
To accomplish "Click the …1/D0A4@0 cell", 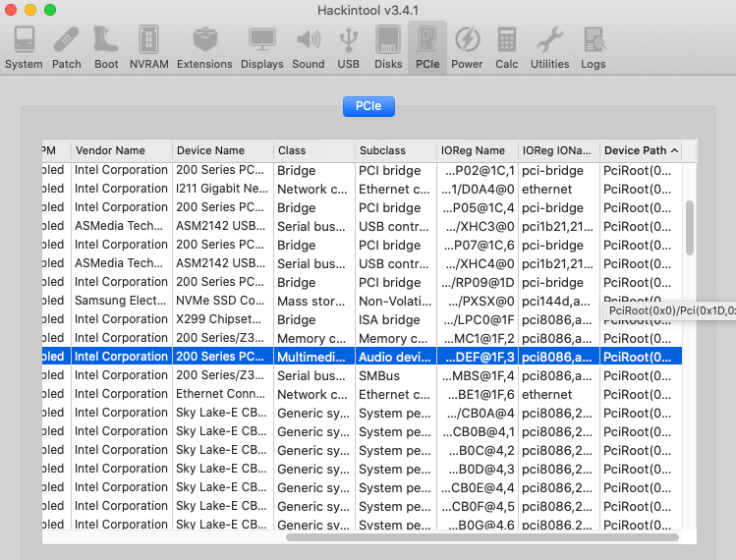I will coord(478,189).
